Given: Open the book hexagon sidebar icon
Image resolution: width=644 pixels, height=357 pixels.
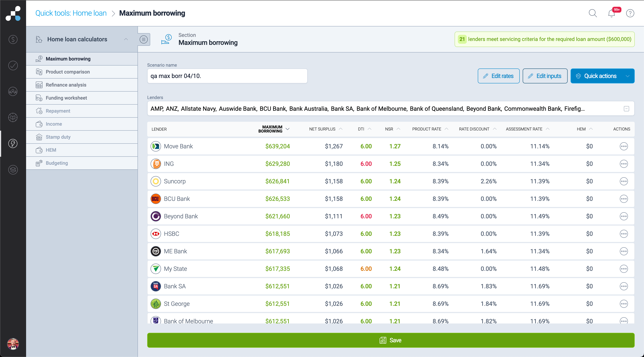Looking at the screenshot, I should [x=13, y=117].
